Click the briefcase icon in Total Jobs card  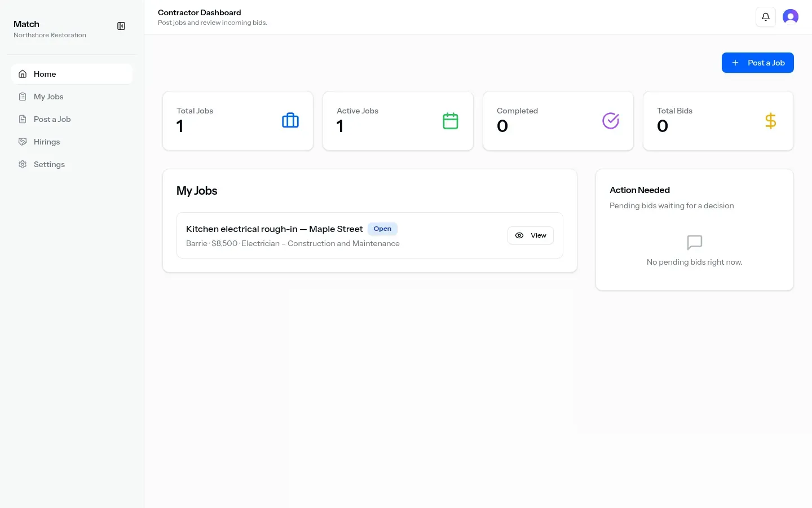(290, 121)
